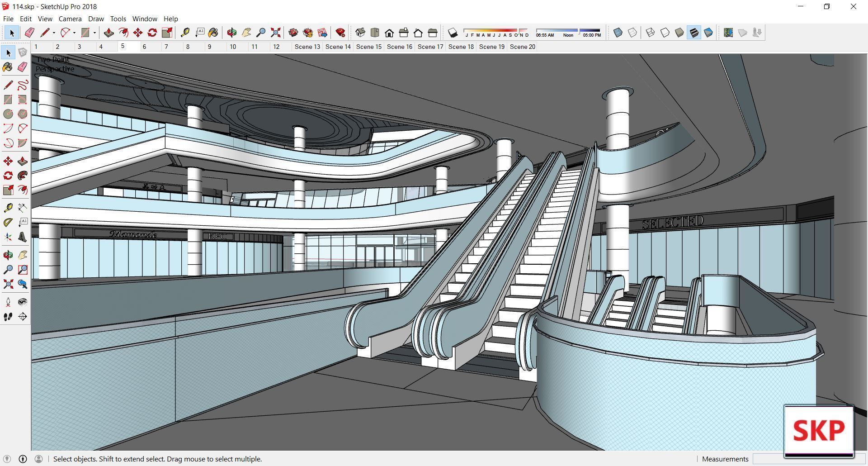The height and width of the screenshot is (466, 868).
Task: Open Extension Manager ruby icon
Action: (340, 33)
